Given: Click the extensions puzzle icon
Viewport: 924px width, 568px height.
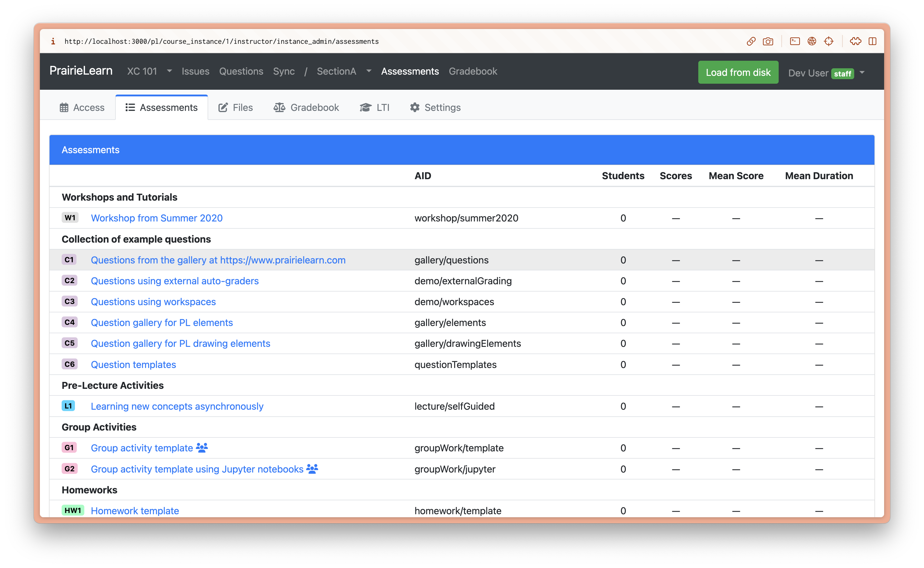Looking at the screenshot, I should click(856, 41).
